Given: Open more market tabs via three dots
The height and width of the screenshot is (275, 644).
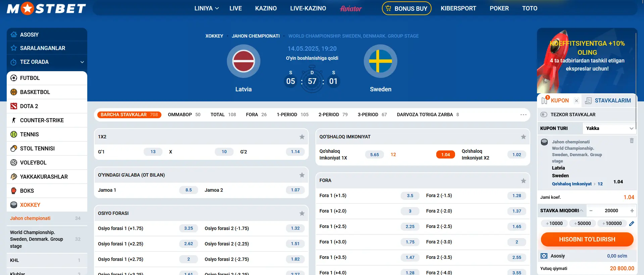Looking at the screenshot, I should pos(524,114).
